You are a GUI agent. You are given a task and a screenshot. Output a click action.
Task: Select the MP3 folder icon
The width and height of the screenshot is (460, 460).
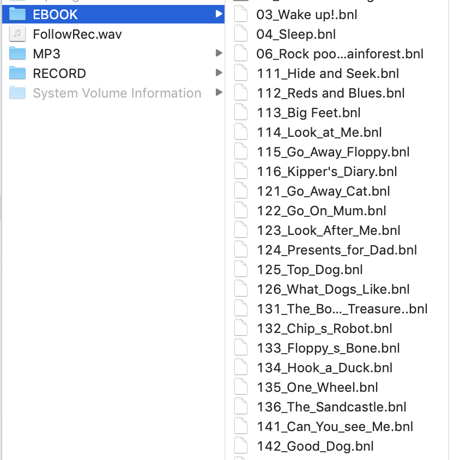coord(17,54)
